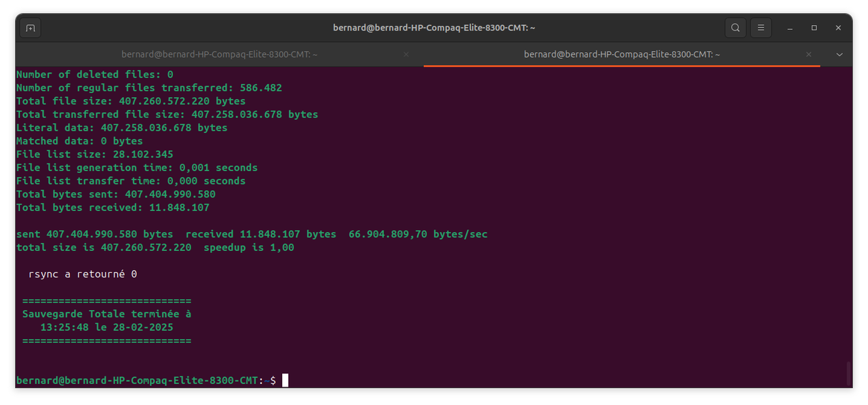Minimize the terminal window
868x405 pixels.
(790, 28)
